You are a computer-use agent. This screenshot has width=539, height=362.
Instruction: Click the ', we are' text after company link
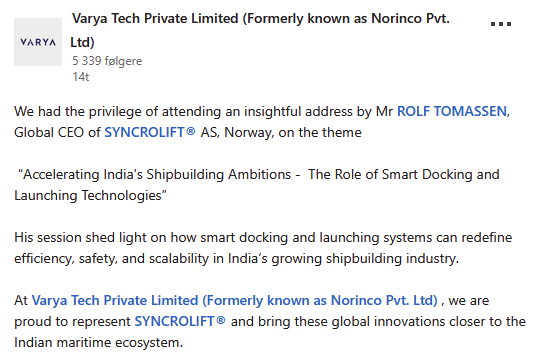click(x=465, y=301)
